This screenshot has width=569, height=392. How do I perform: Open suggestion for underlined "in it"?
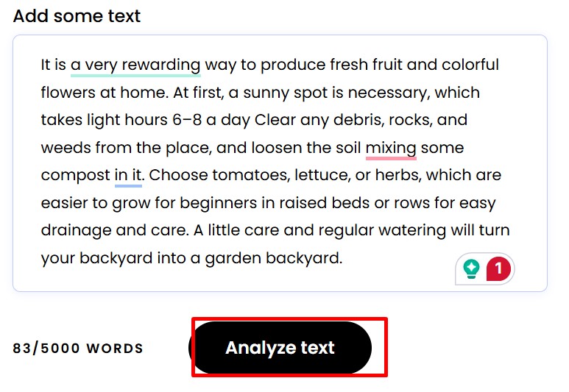coord(128,176)
